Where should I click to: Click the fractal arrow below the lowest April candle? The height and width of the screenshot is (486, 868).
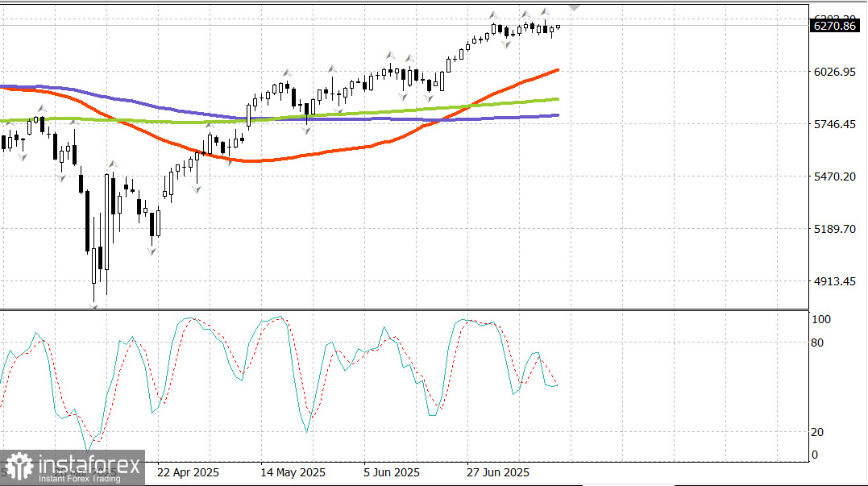(x=93, y=305)
